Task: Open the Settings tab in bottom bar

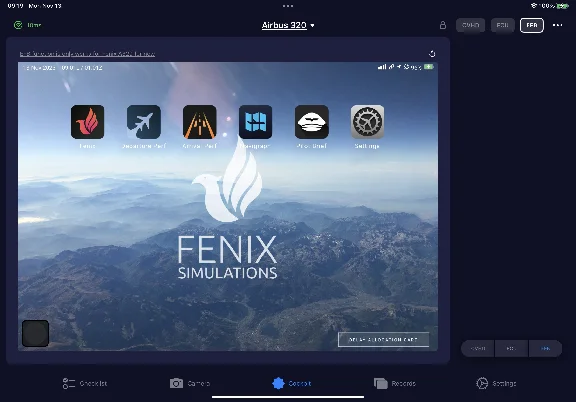Action: pyautogui.click(x=496, y=383)
